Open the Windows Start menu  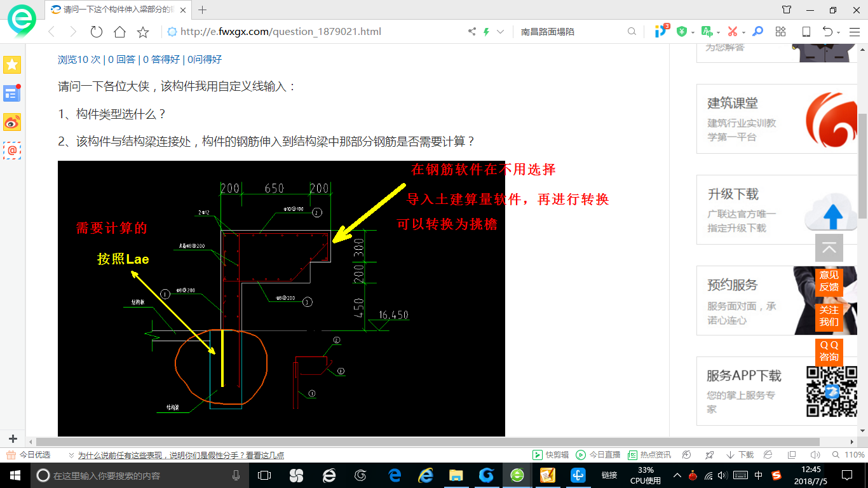(x=14, y=475)
